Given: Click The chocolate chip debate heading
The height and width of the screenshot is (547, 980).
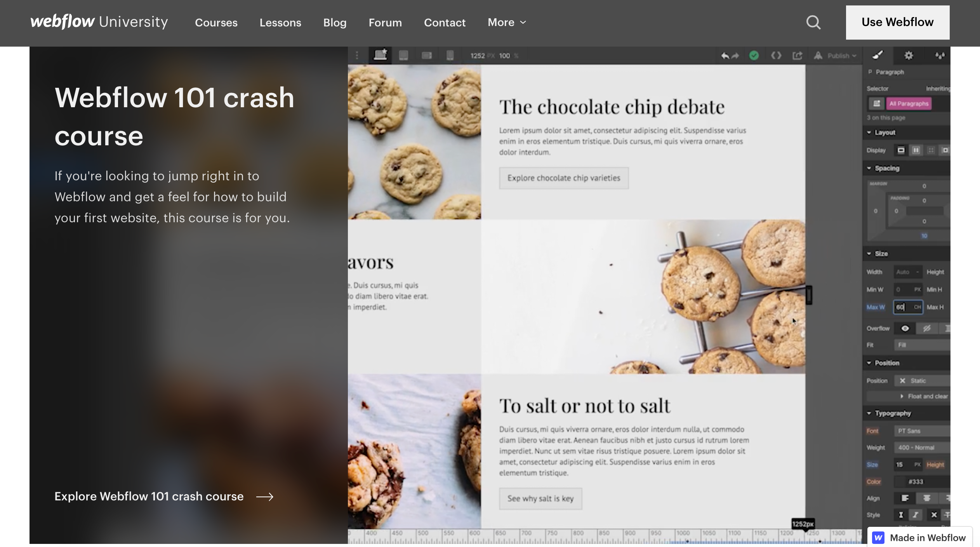Looking at the screenshot, I should coord(612,107).
